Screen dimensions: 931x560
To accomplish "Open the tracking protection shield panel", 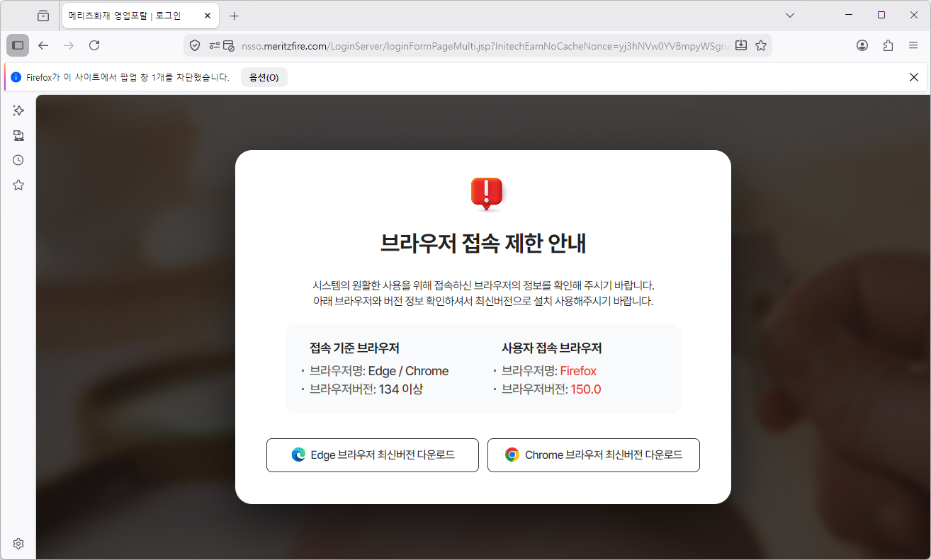I will 195,45.
